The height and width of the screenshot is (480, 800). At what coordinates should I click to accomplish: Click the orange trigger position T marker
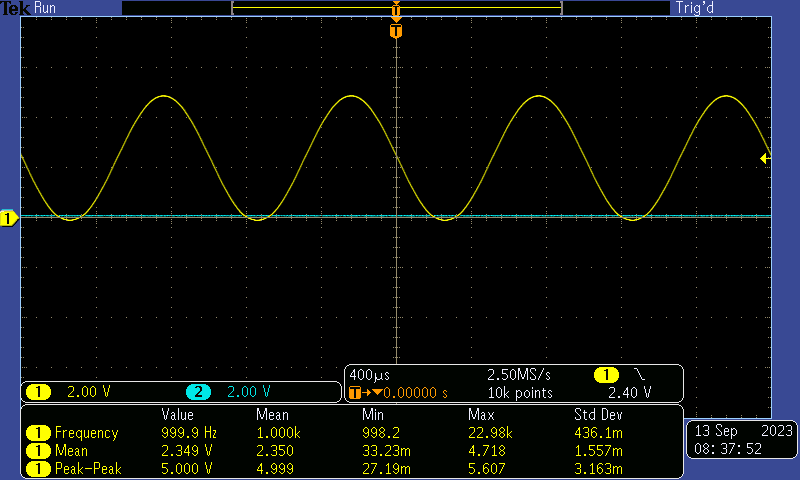click(397, 31)
